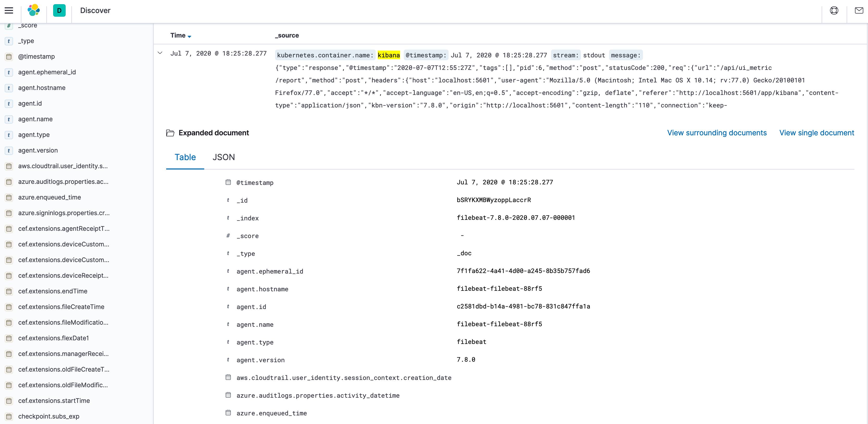Open the main navigation hamburger menu
This screenshot has width=868, height=424.
click(9, 10)
